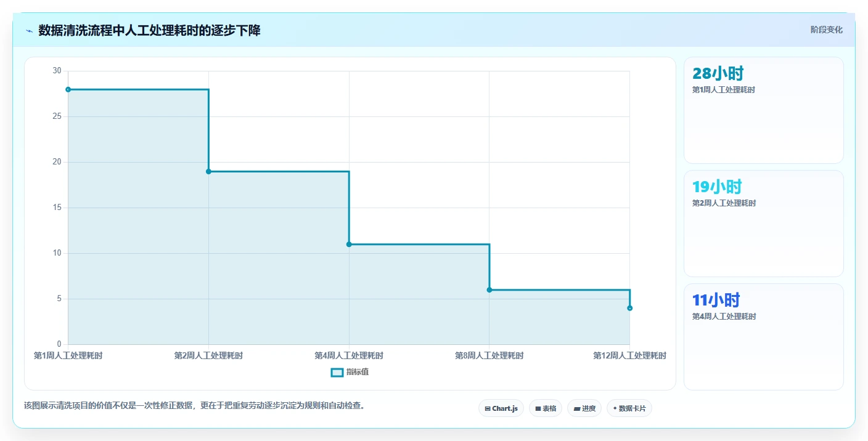Click the y-axis value 25

[57, 116]
